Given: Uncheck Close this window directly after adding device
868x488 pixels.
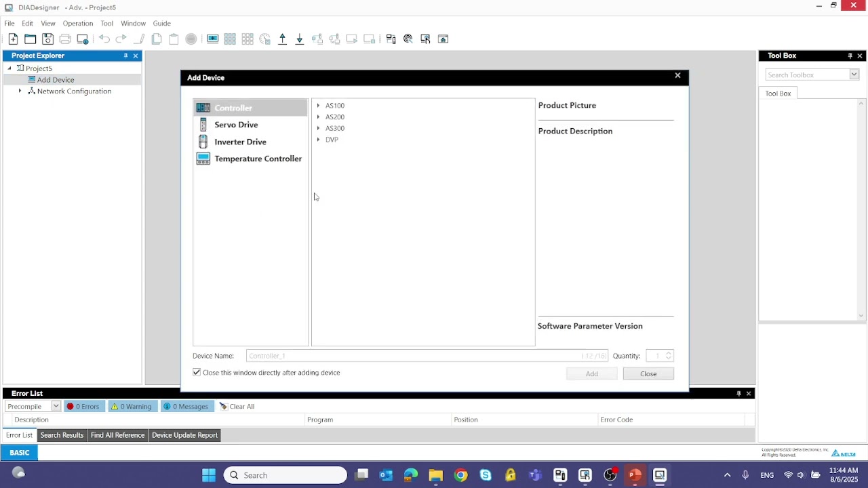Looking at the screenshot, I should pos(197,372).
